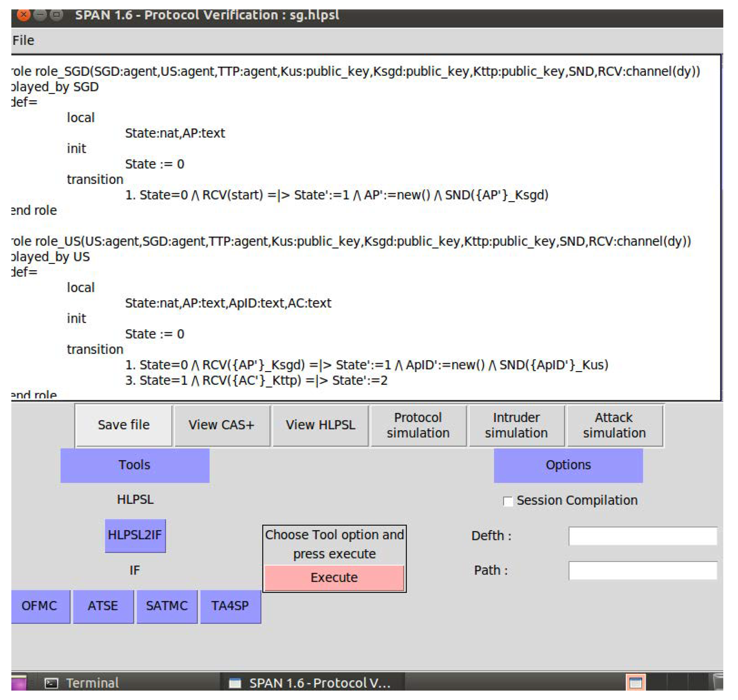Select the TA4SP tool

(x=230, y=606)
